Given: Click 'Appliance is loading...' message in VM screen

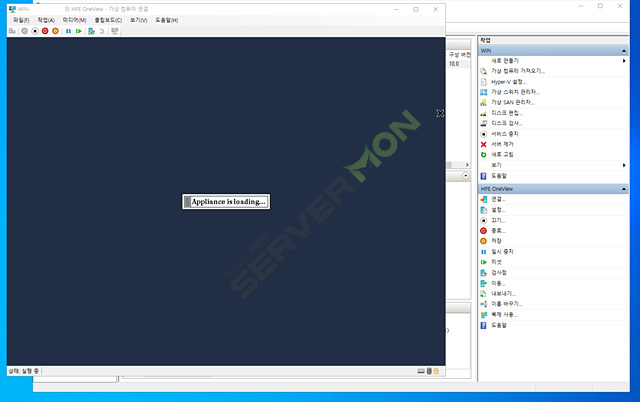Looking at the screenshot, I should [x=226, y=202].
